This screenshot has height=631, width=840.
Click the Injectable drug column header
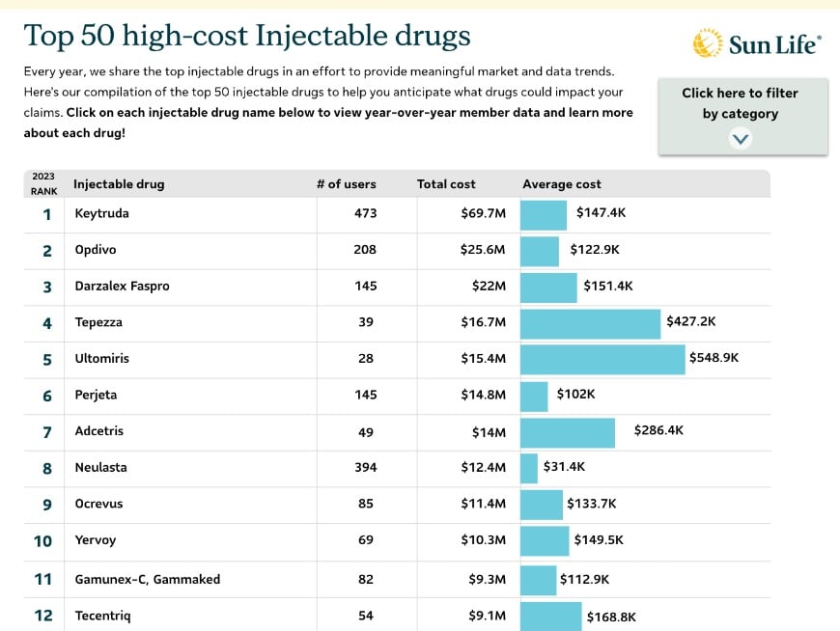click(x=119, y=183)
